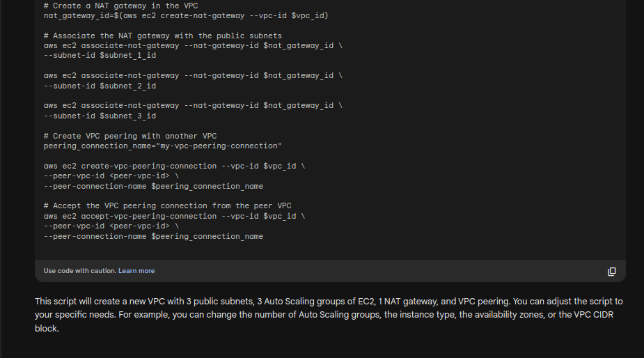
Task: Click the 'aws ec2 accept-vpc-peering-connection' command line
Action: tap(174, 216)
